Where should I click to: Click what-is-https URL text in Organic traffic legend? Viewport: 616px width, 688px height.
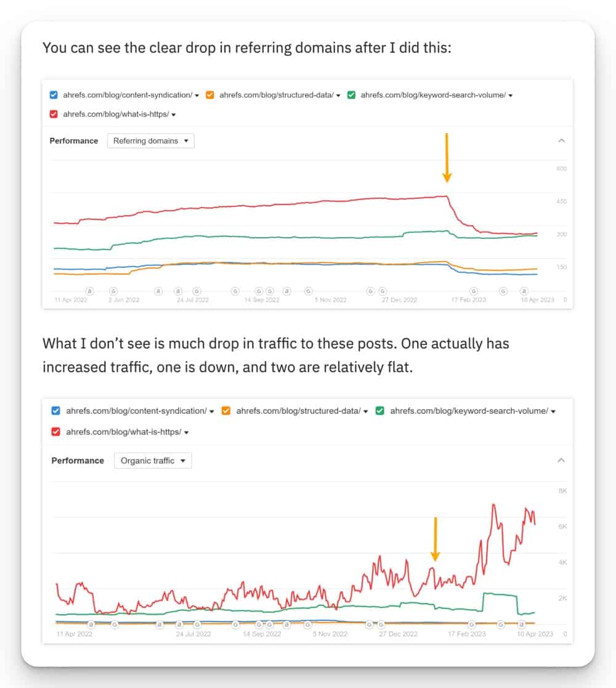pos(123,432)
